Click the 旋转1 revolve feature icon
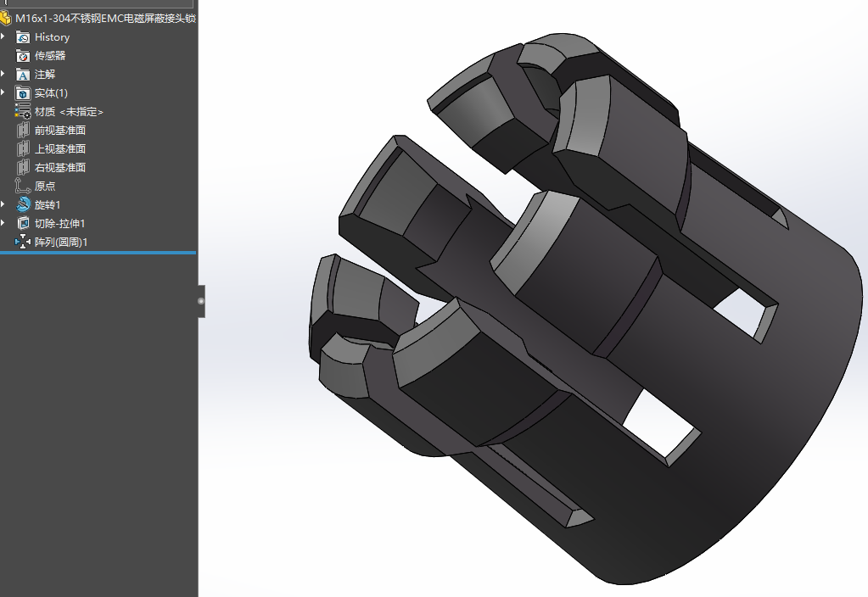Image resolution: width=868 pixels, height=597 pixels. click(x=23, y=204)
